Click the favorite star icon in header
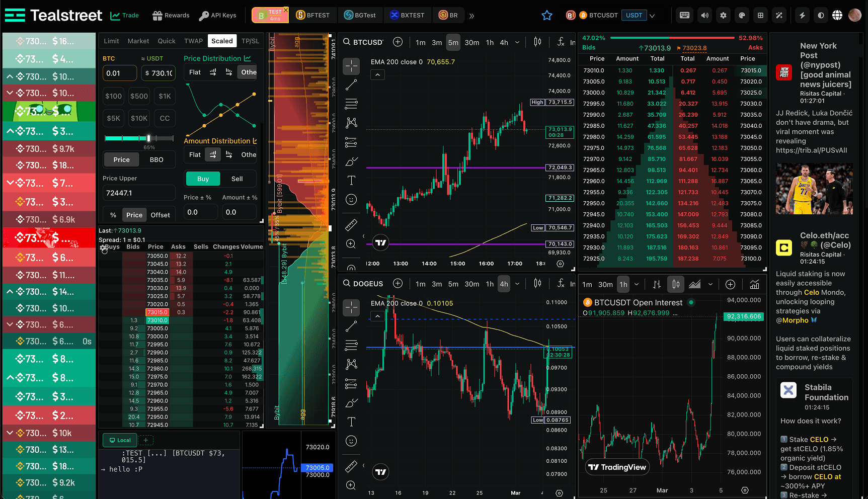Image resolution: width=868 pixels, height=499 pixels. point(547,16)
